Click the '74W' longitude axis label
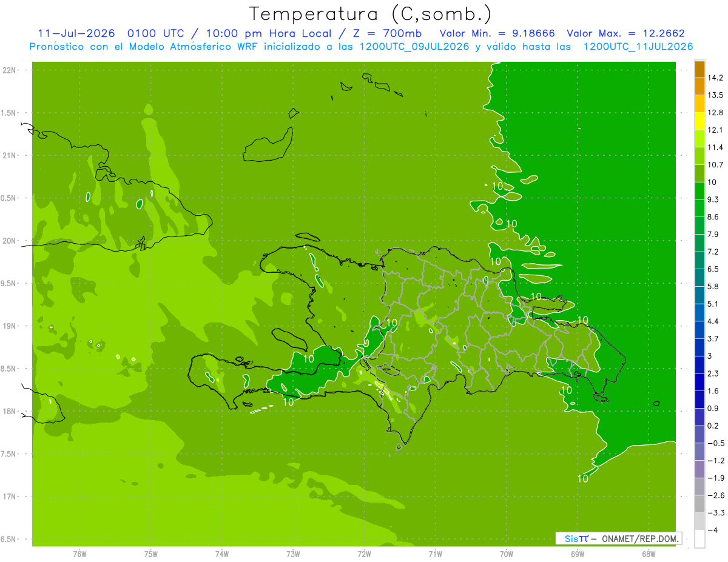728x562 pixels. (x=221, y=554)
